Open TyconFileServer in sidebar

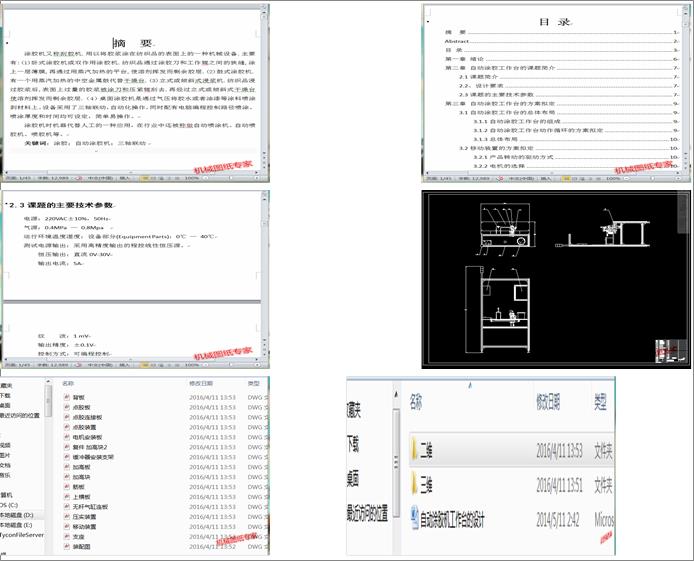[22, 535]
